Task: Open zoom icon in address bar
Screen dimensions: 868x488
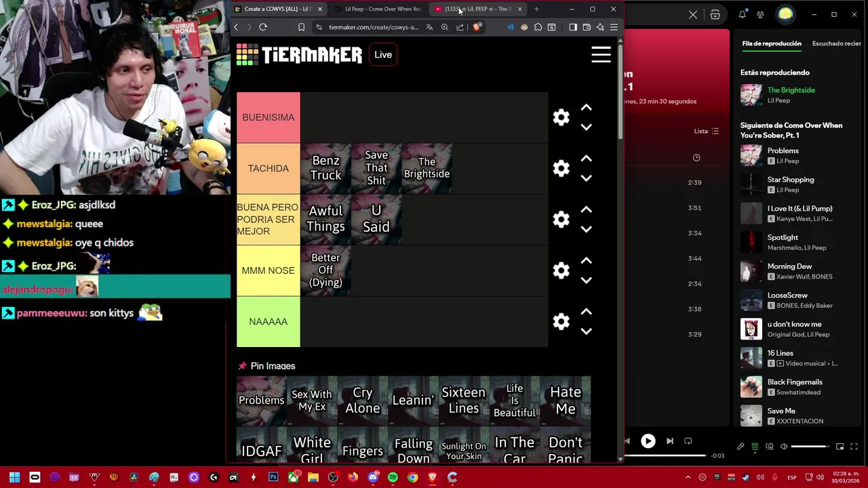Action: [445, 27]
